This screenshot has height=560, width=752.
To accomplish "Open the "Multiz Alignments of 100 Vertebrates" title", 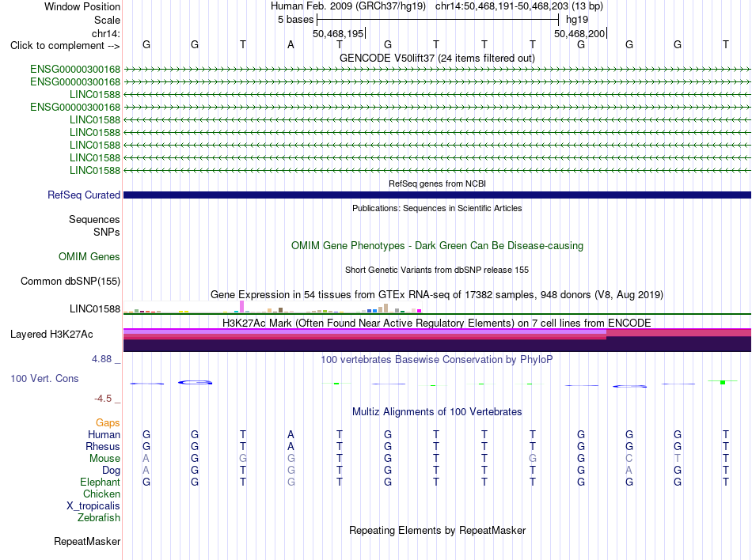I will point(437,411).
